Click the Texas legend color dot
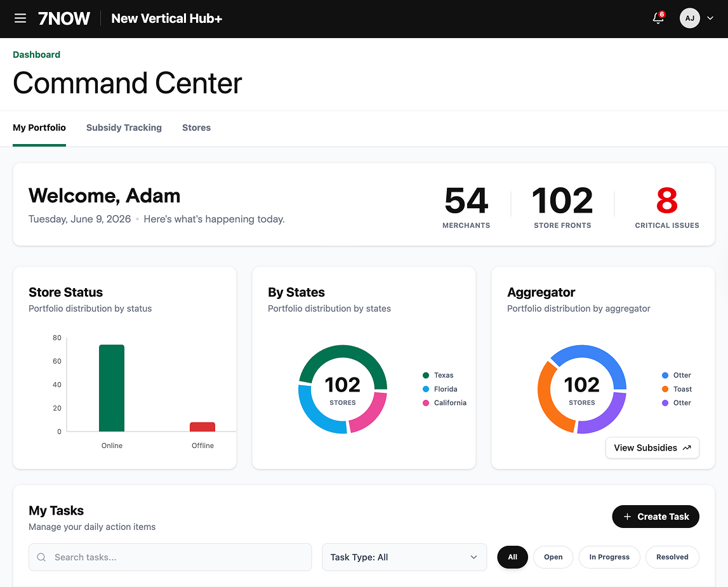Image resolution: width=728 pixels, height=587 pixels. point(426,375)
